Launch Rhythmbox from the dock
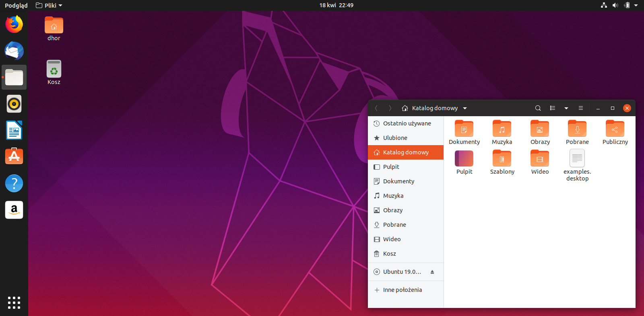Viewport: 644px width, 316px height. click(x=14, y=104)
